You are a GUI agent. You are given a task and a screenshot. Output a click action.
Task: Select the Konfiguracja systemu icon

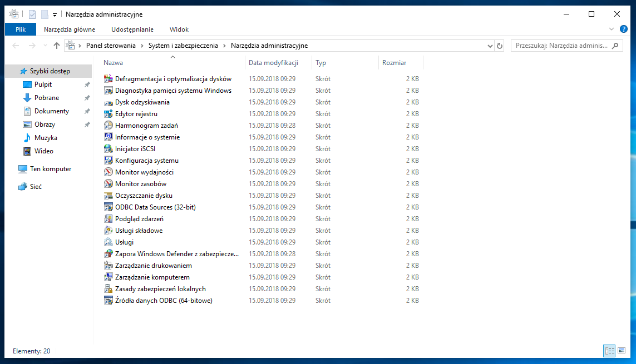108,161
